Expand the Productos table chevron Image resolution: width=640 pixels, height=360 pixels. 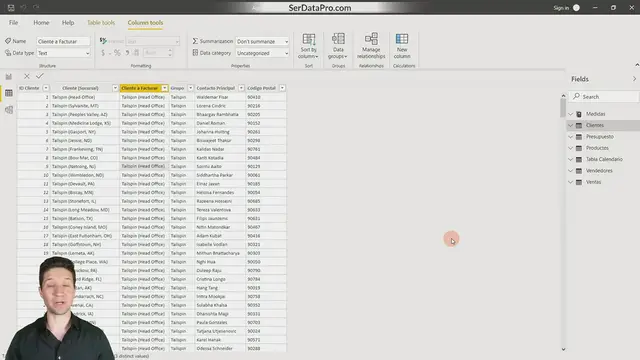pyautogui.click(x=571, y=148)
